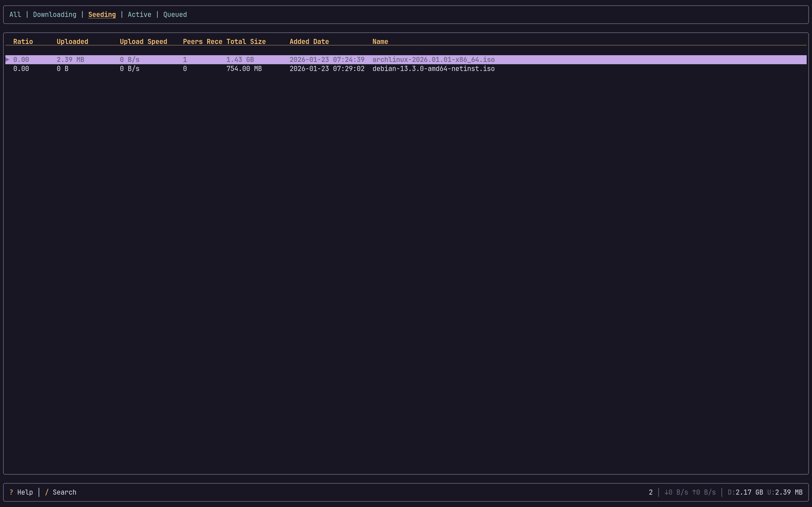Select the archlinux-2026.01.01-x86_64.iso torrent row

(x=433, y=59)
